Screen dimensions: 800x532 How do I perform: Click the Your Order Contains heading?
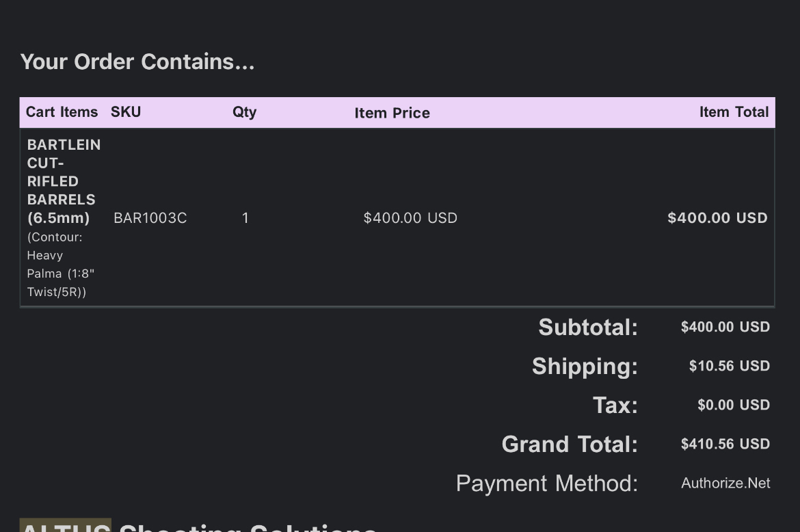point(137,62)
